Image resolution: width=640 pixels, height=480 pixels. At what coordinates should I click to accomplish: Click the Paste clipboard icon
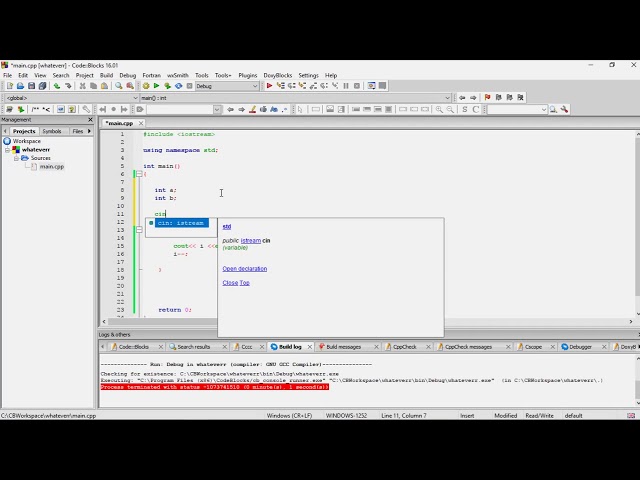point(104,86)
